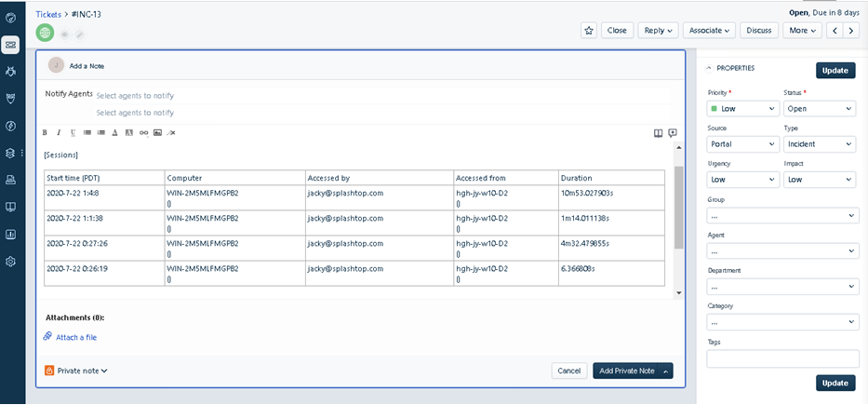This screenshot has height=405, width=868.
Task: Go to the next ticket arrow
Action: pos(851,31)
